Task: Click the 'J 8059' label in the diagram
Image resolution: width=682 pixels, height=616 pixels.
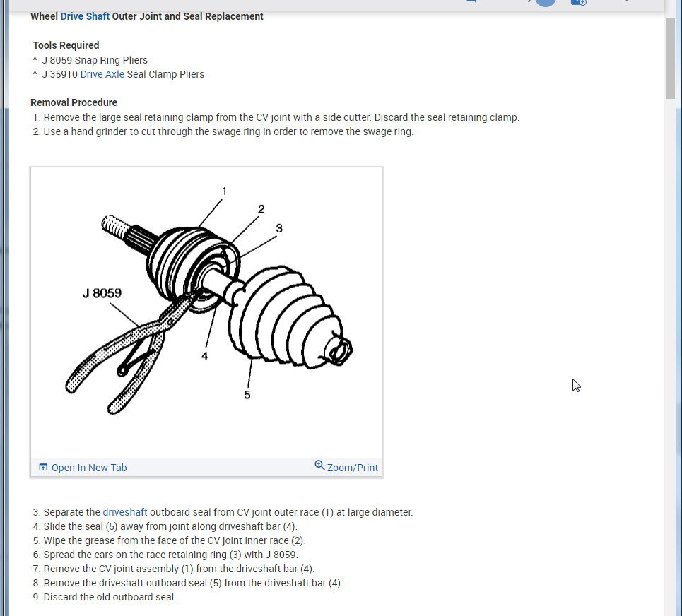Action: [102, 293]
